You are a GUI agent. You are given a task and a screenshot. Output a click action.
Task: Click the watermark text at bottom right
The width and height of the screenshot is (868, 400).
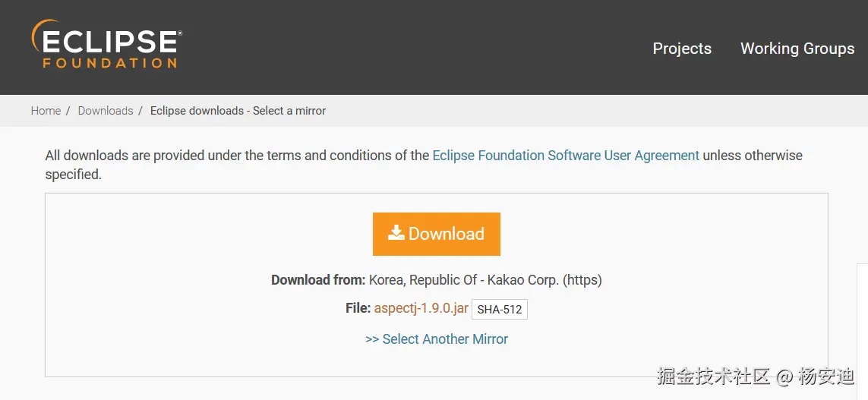click(x=756, y=376)
